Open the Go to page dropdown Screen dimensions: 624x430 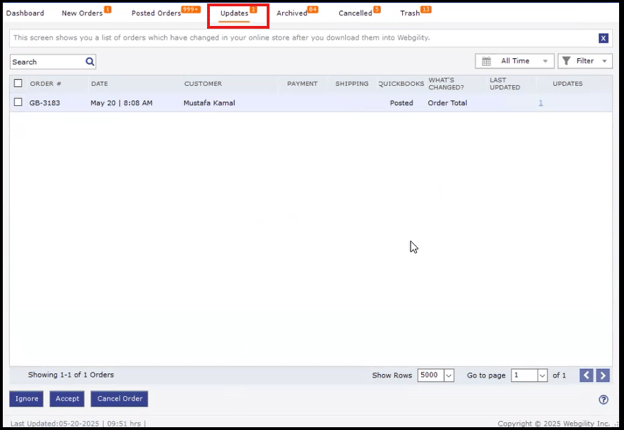click(542, 376)
